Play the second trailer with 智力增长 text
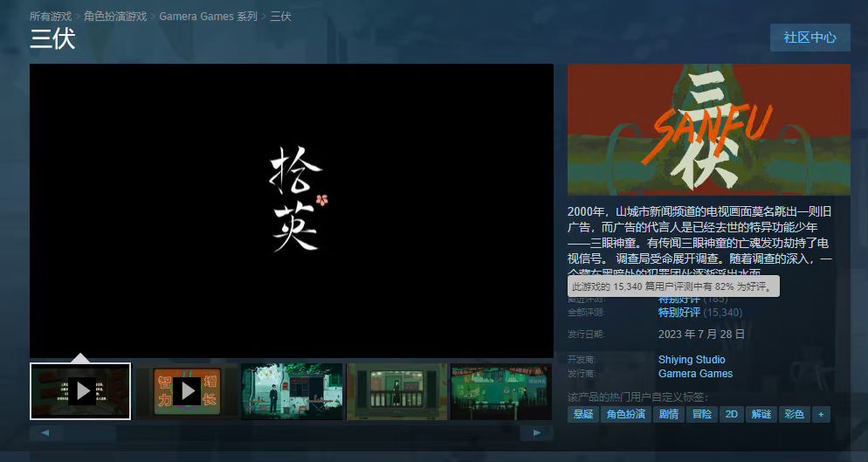The image size is (868, 462). (x=187, y=391)
